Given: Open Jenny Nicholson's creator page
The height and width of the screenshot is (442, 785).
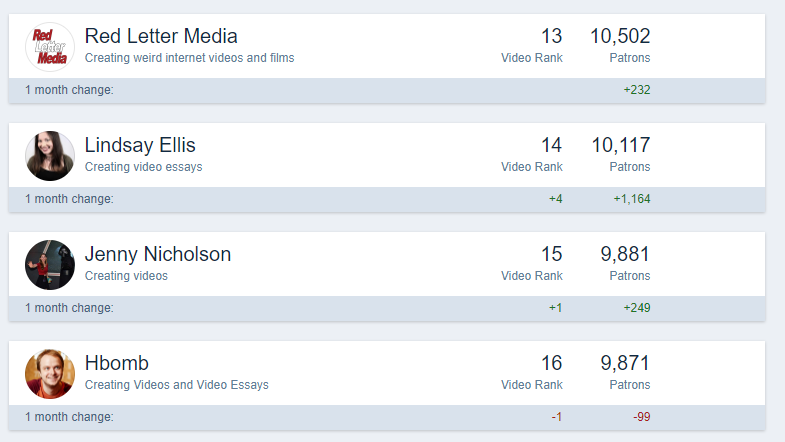Looking at the screenshot, I should click(x=158, y=254).
